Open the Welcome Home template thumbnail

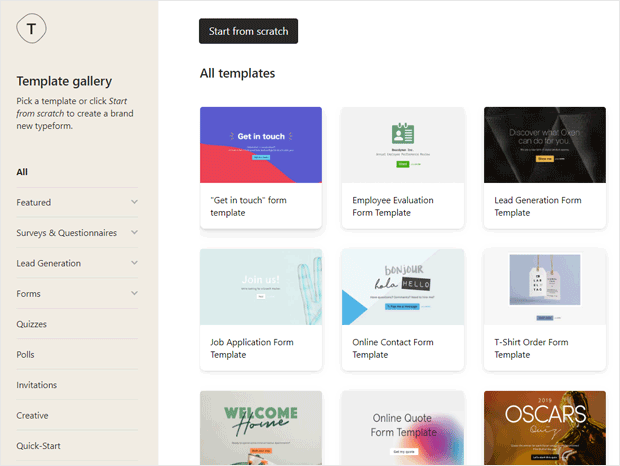261,428
